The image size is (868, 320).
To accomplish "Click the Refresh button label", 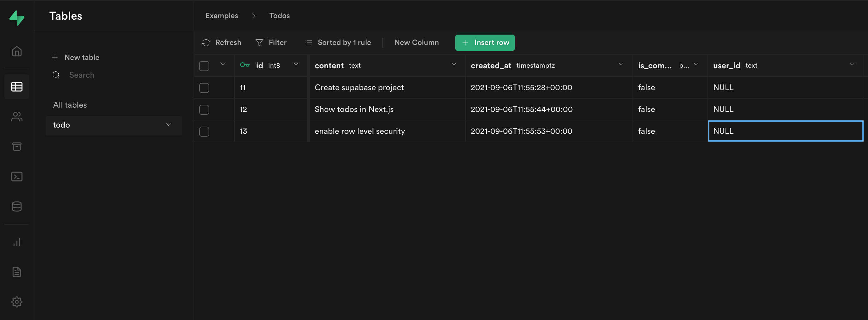I will pos(228,42).
